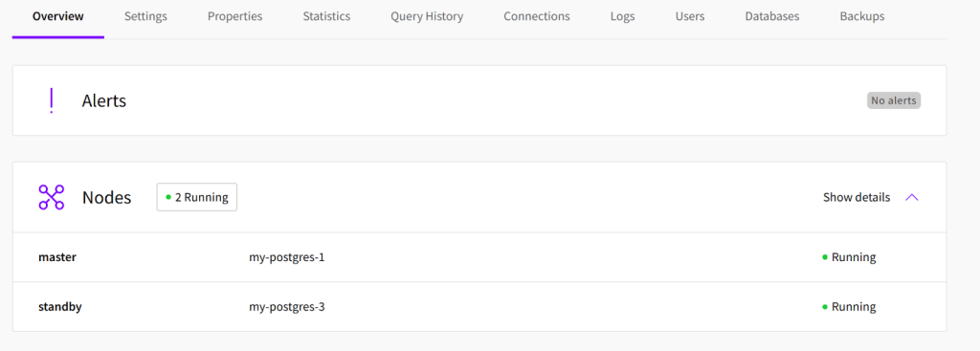Open the Logs tab
Screen dimensions: 980x351
pos(622,16)
